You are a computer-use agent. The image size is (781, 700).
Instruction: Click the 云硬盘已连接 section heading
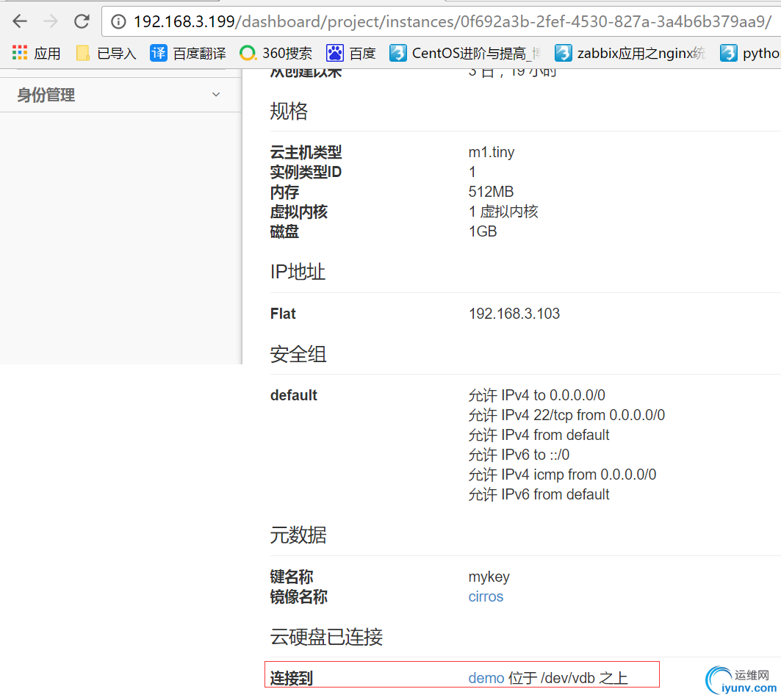[326, 637]
